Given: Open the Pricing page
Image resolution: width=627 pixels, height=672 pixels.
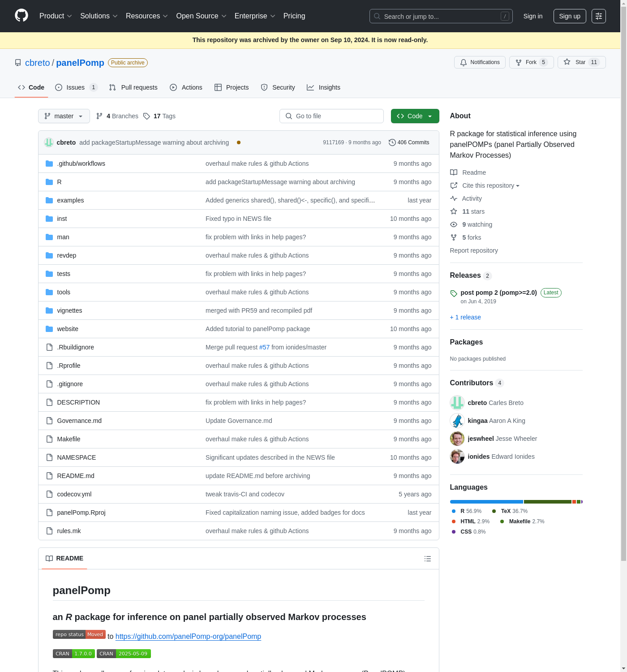Looking at the screenshot, I should coord(294,16).
